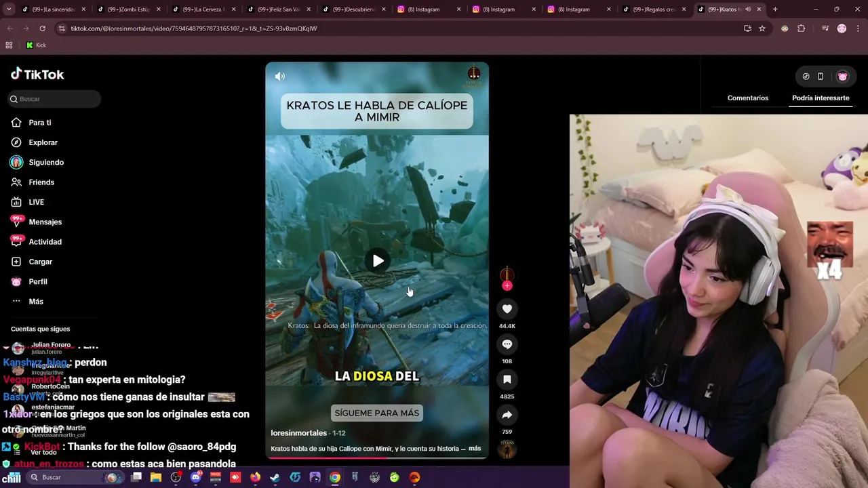Viewport: 868px width, 488px height.
Task: Click the Ver todo link
Action: [44, 452]
